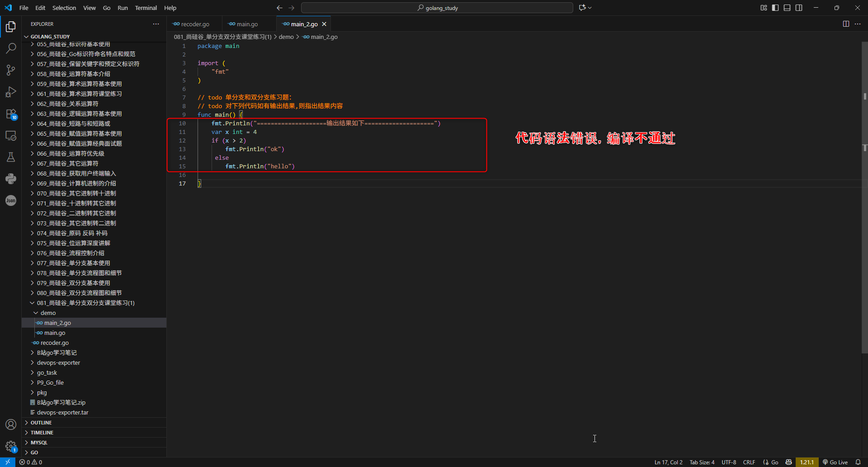Open Remote Explorer view
Viewport: 868px width, 467px height.
pyautogui.click(x=11, y=136)
